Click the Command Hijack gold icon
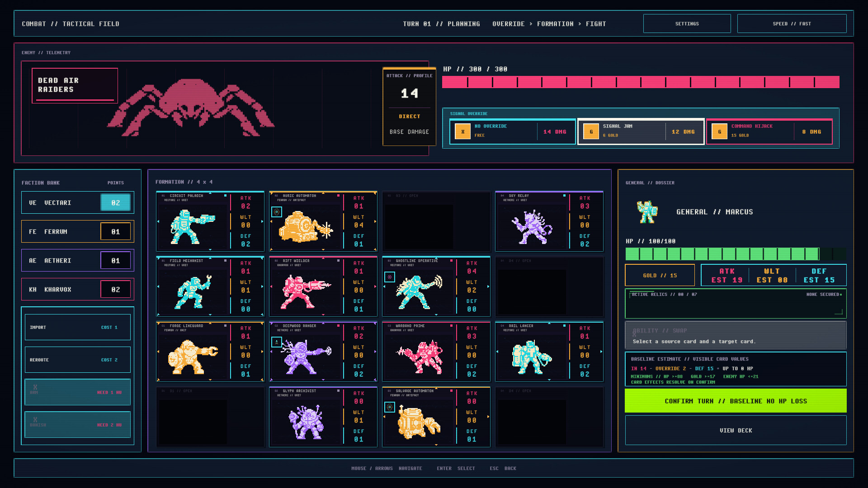Screen dimensions: 868x488 coord(719,131)
